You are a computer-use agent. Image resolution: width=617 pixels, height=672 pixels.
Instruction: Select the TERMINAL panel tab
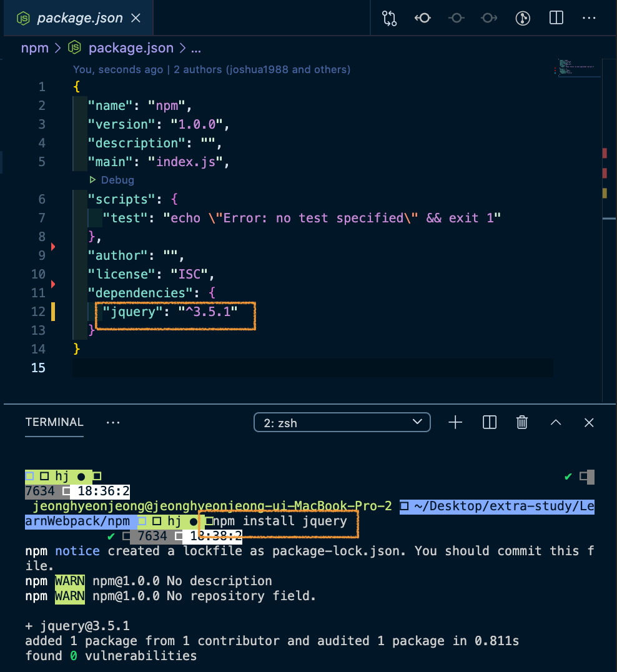tap(54, 422)
